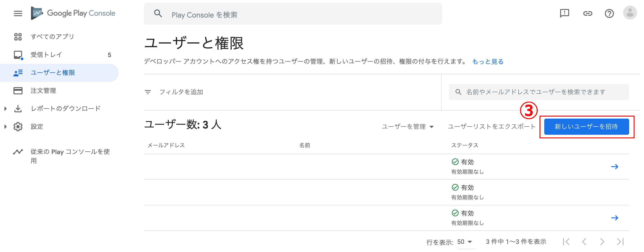Open the account profile avatar

pos(630,13)
